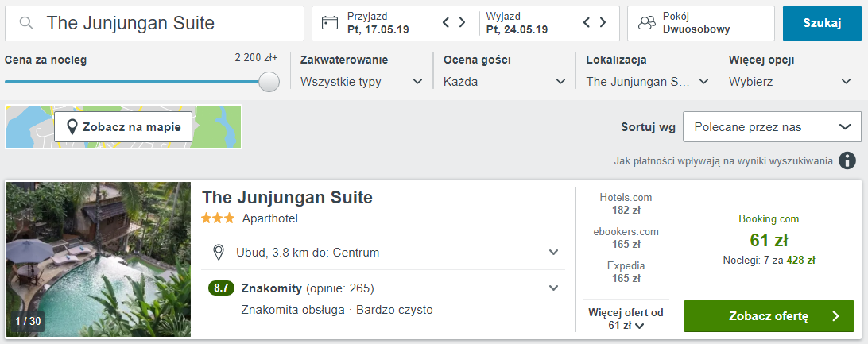Screen dimensions: 868x344
Task: Click the room guests icon
Action: (x=646, y=23)
